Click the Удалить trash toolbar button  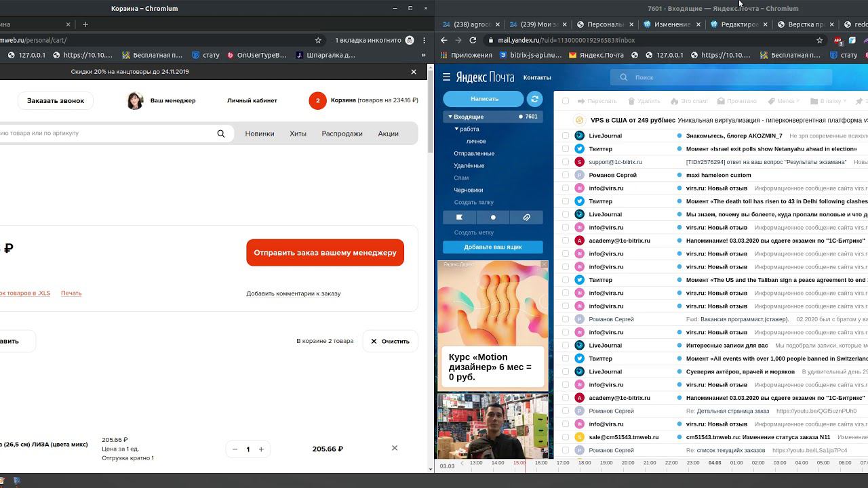point(644,101)
